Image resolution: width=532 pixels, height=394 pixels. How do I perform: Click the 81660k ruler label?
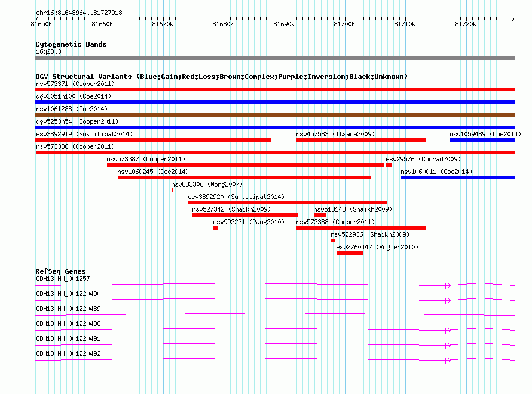(x=102, y=24)
